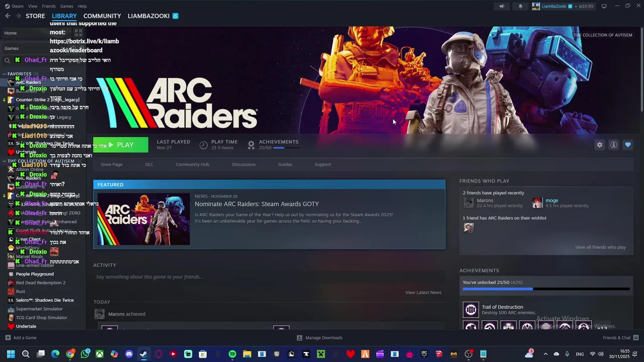
Task: Open friend moge avatar
Action: (x=537, y=203)
